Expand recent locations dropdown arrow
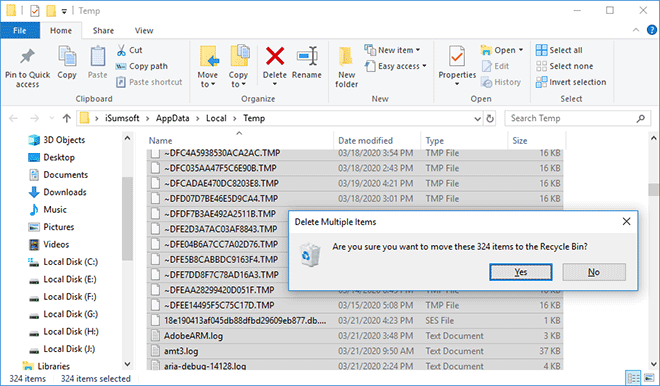The width and height of the screenshot is (660, 386). coord(51,119)
